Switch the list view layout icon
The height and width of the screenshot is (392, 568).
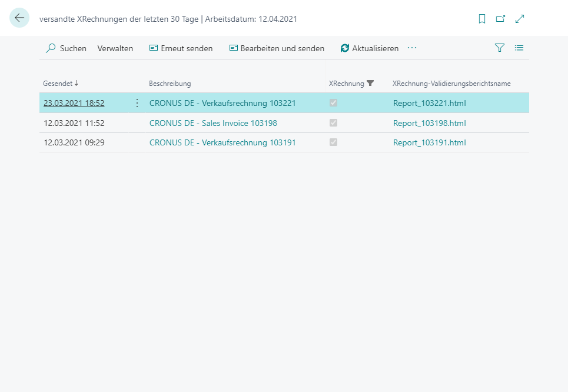coord(519,48)
